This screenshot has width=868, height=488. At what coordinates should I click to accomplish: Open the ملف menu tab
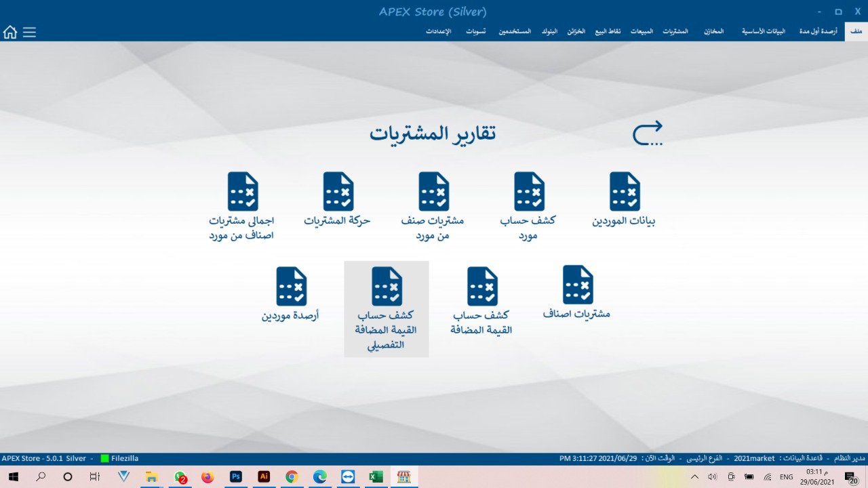856,32
